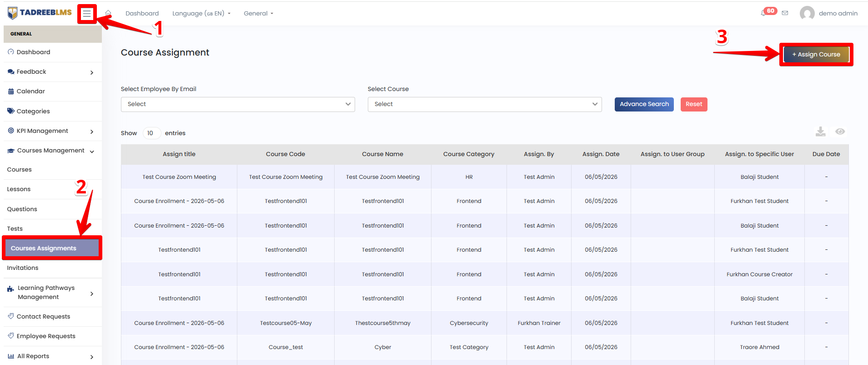Click the Furkhan Course Creator cell
The image size is (868, 365).
point(759,274)
